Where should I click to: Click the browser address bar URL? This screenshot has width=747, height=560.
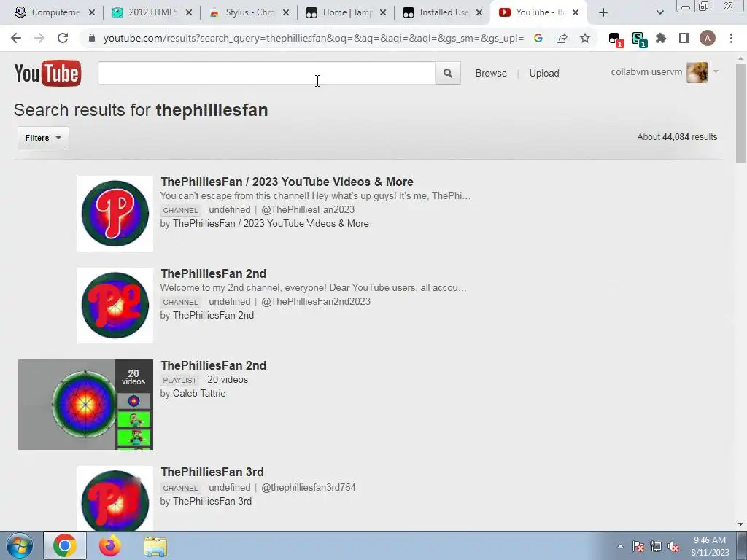coord(314,38)
